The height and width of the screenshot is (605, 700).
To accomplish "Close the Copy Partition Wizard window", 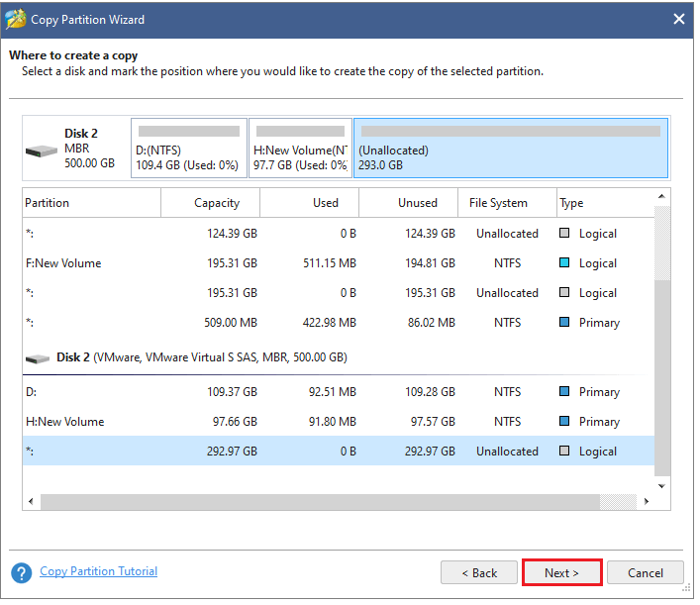I will pyautogui.click(x=679, y=19).
